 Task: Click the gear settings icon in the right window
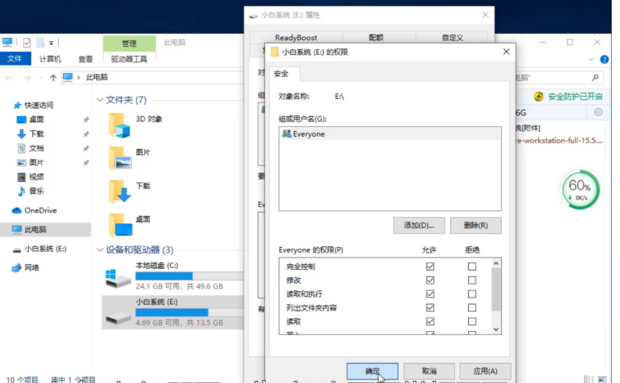[598, 112]
